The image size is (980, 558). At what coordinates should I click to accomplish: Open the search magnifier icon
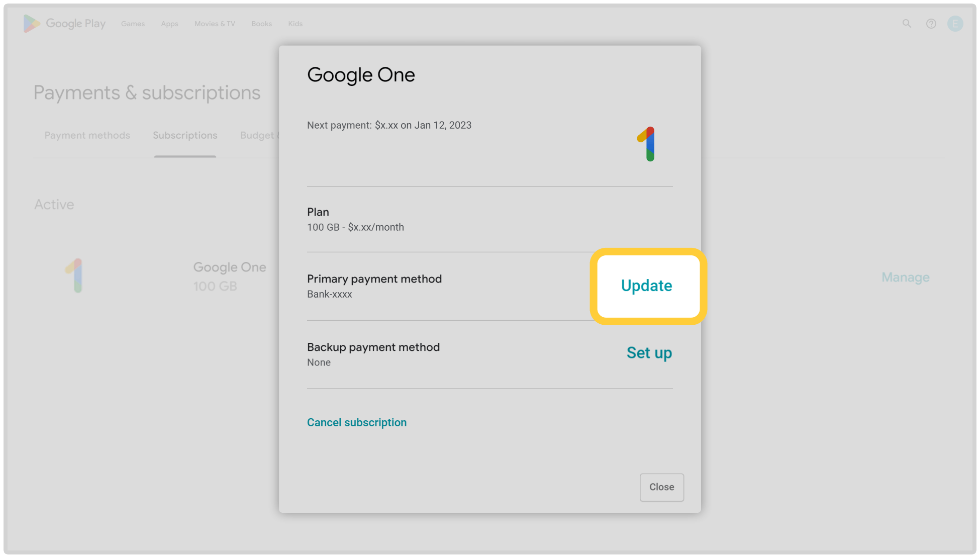click(907, 24)
